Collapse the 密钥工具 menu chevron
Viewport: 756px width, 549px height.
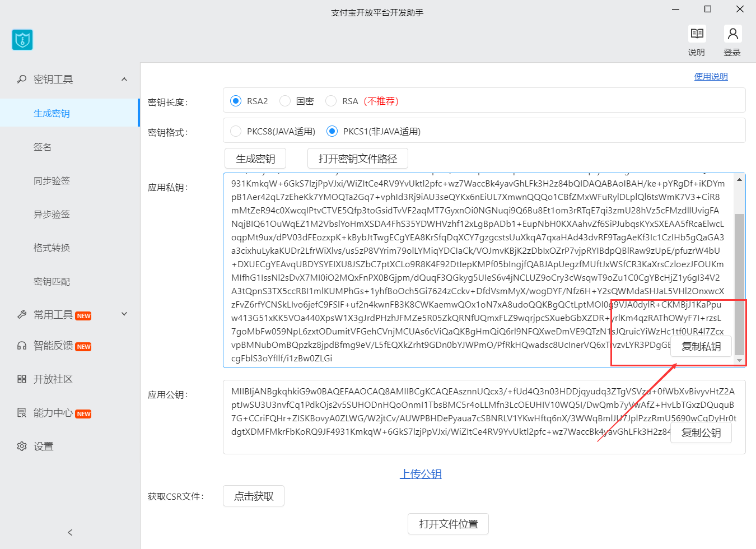124,80
